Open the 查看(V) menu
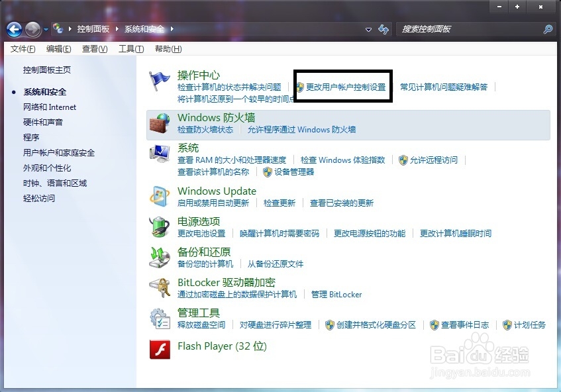561x392 pixels. coord(95,49)
